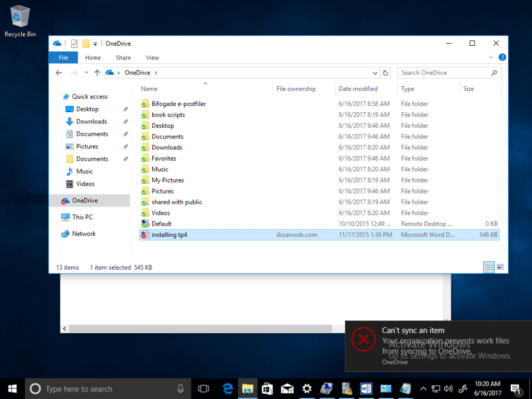Viewport: 532px width, 399px height.
Task: Click the File Explorer taskbar icon
Action: click(248, 389)
